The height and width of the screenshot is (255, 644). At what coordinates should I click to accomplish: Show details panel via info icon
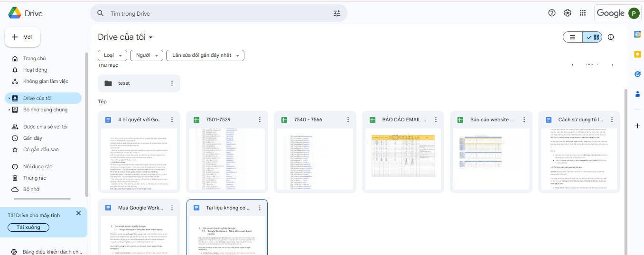[x=611, y=37]
